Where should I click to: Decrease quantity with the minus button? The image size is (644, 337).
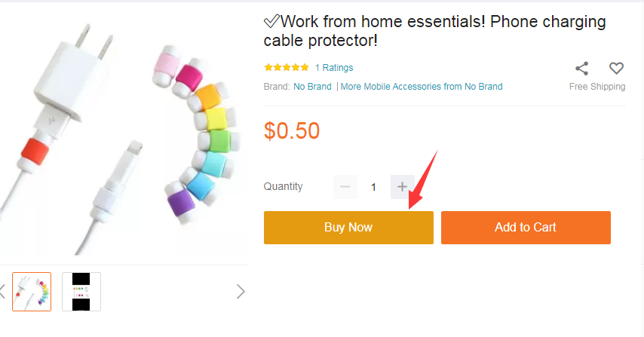point(345,186)
